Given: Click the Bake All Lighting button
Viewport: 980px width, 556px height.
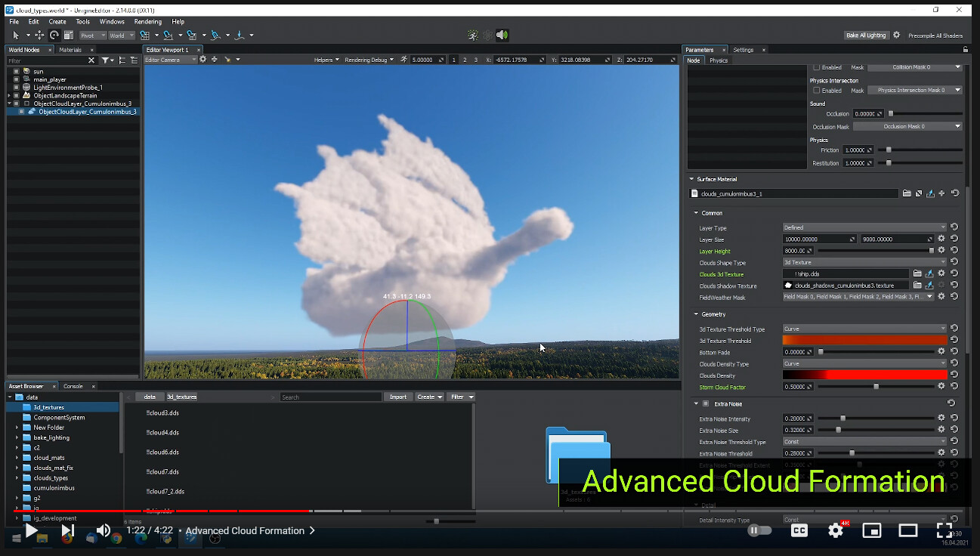Looking at the screenshot, I should [866, 36].
